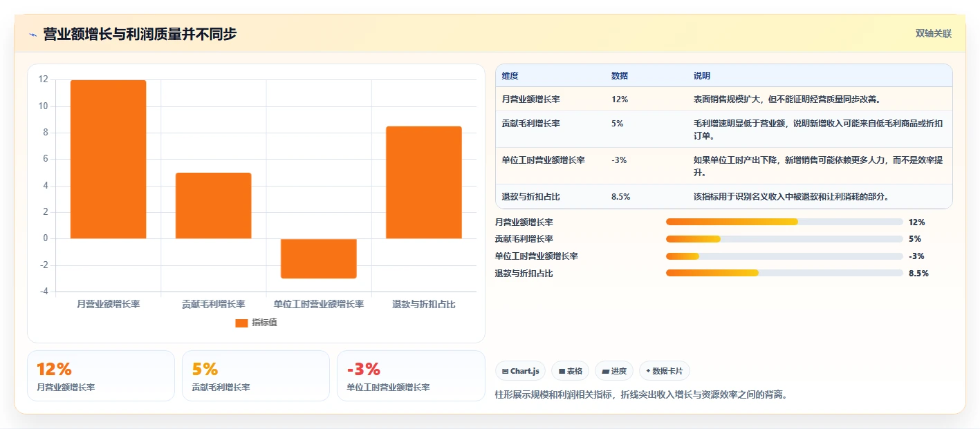Click the 贡献毛利增长率 bar in the chart
Viewport: 980px width, 429px height.
pos(213,206)
